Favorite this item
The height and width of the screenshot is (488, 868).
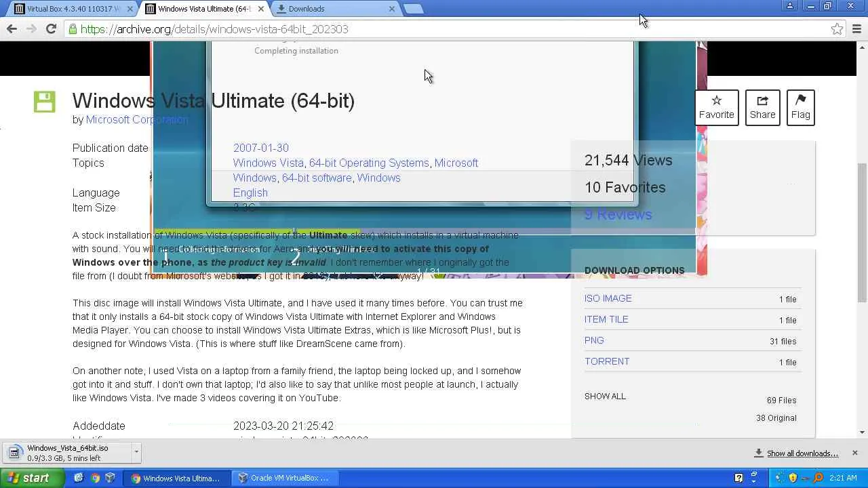coord(717,108)
